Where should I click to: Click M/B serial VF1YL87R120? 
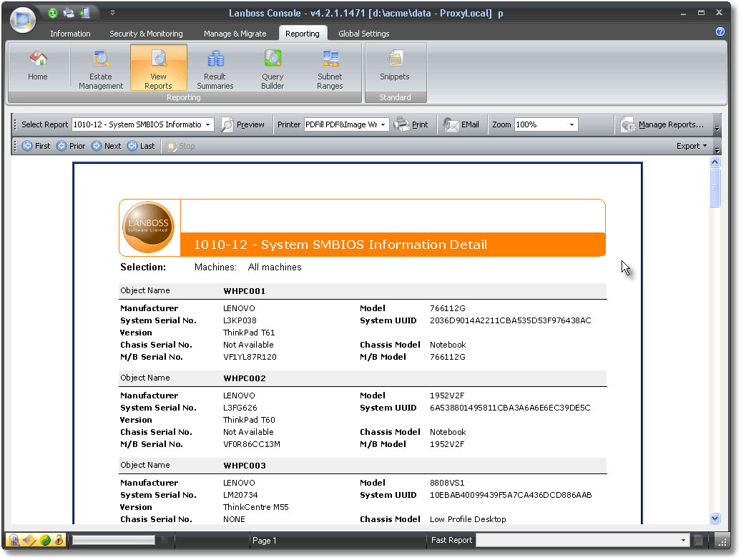pyautogui.click(x=250, y=357)
